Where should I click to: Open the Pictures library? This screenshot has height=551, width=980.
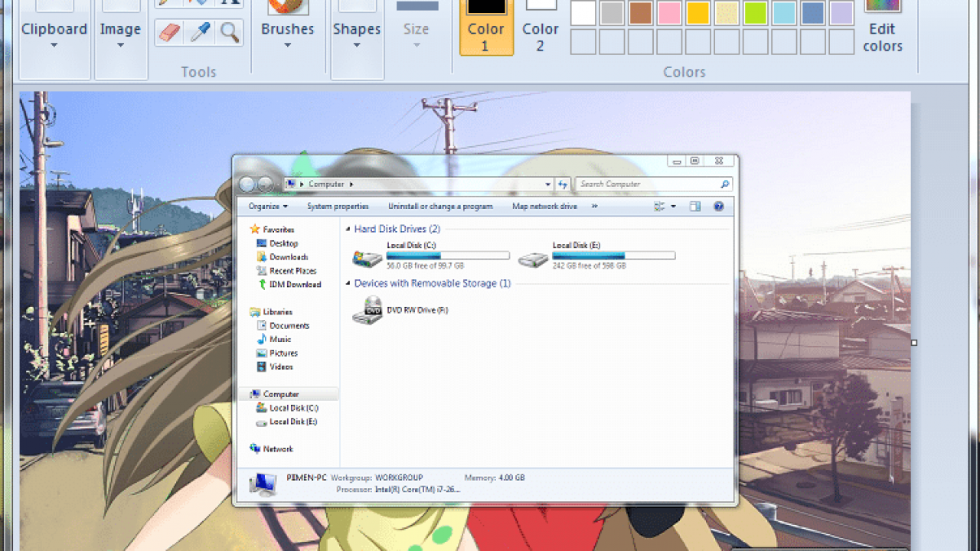[277, 354]
